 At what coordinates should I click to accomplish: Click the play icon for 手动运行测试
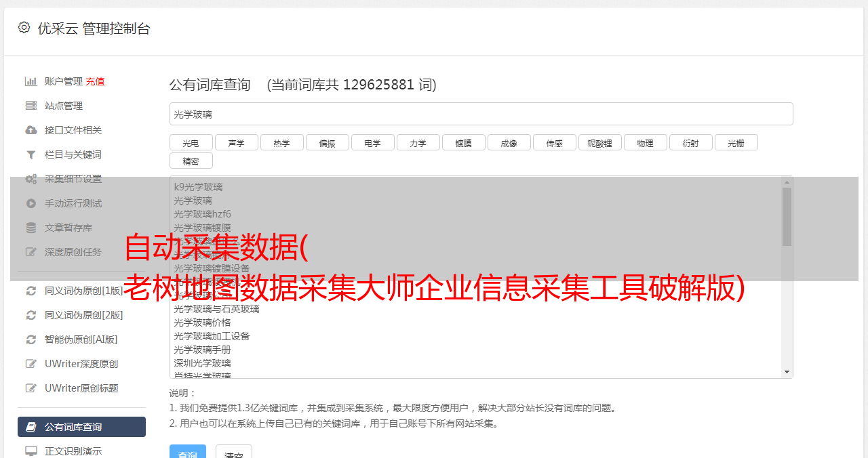tap(31, 203)
